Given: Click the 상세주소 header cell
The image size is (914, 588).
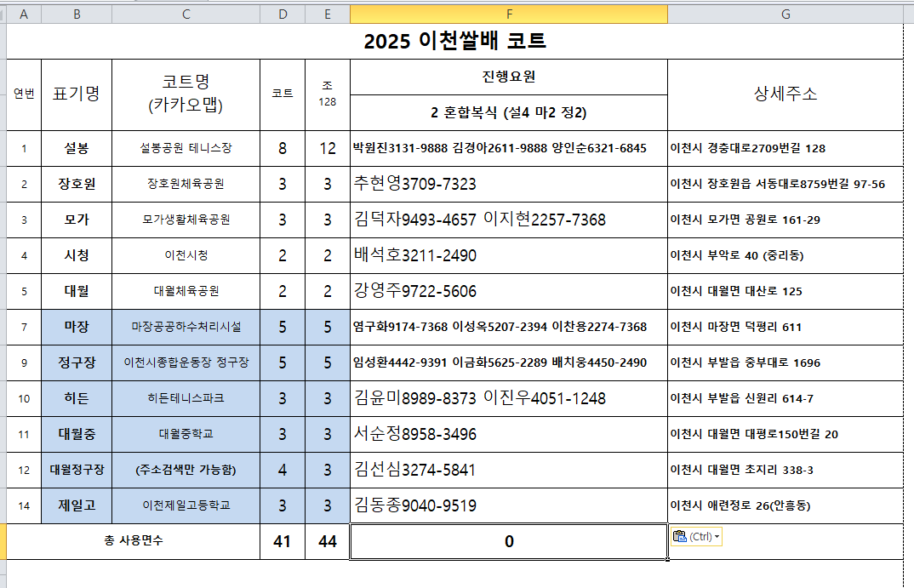Looking at the screenshot, I should pos(785,94).
